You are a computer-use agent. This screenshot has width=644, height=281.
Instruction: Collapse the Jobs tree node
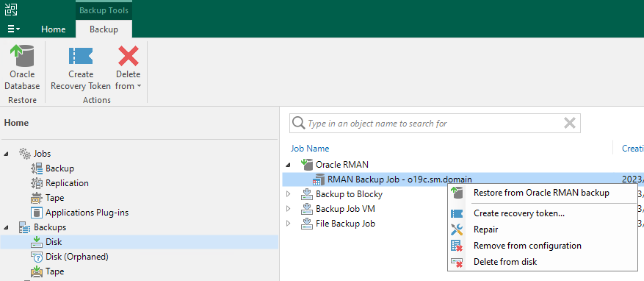point(6,154)
